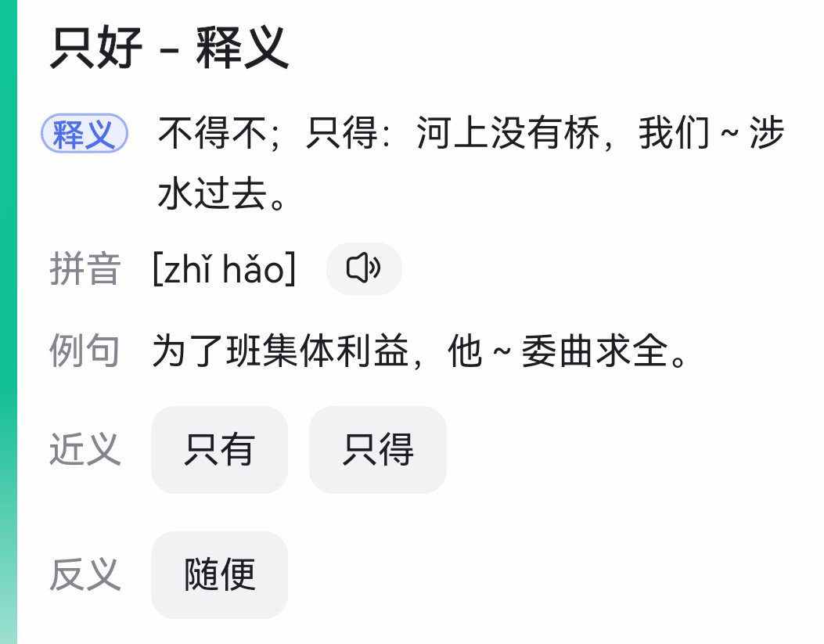824x644 pixels.
Task: Click the word 只好 in the heading
Action: pyautogui.click(x=97, y=48)
